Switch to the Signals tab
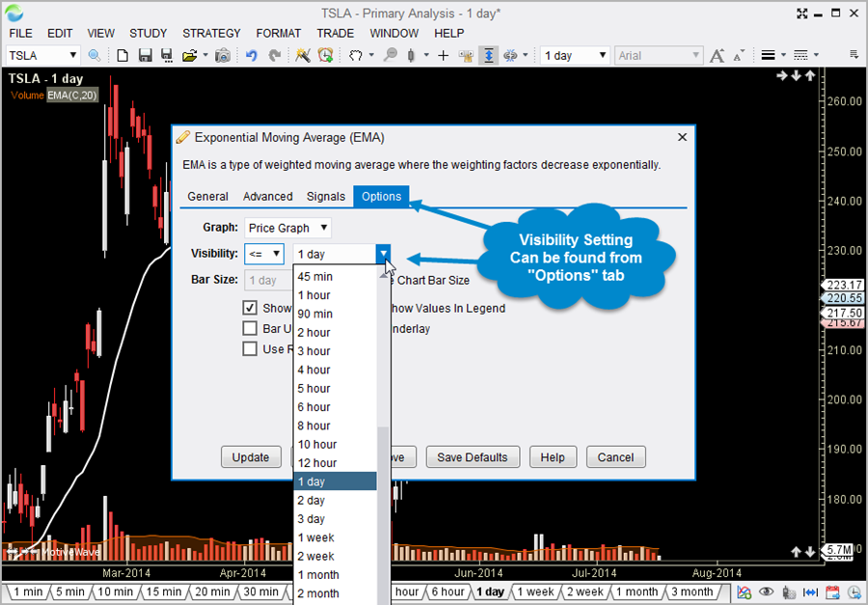Screen dimensions: 868x605 pyautogui.click(x=326, y=196)
